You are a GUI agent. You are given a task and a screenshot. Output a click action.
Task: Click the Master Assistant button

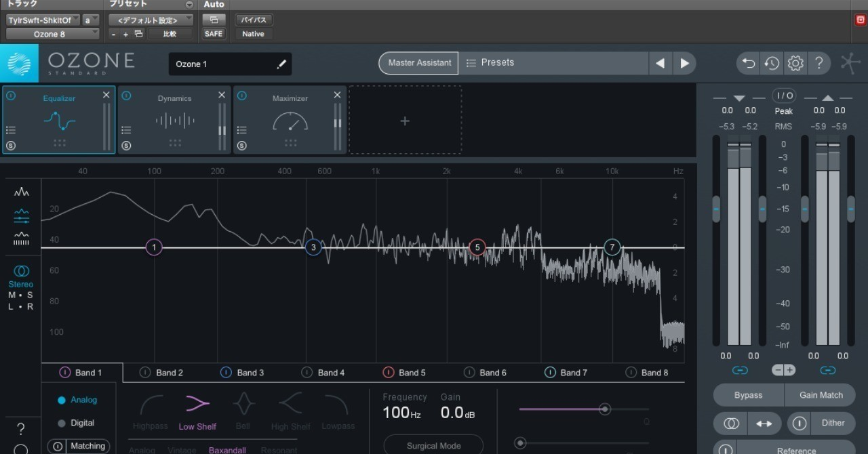419,63
